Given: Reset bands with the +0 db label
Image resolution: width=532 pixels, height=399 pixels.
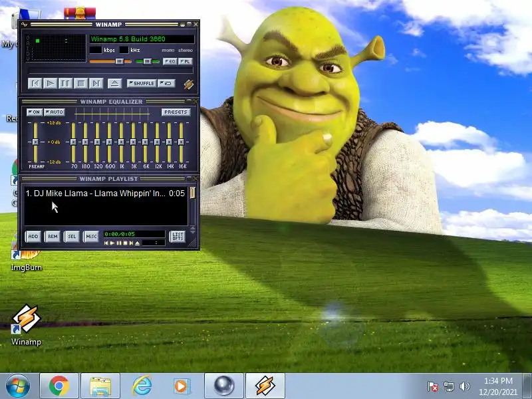Looking at the screenshot, I should point(54,142).
